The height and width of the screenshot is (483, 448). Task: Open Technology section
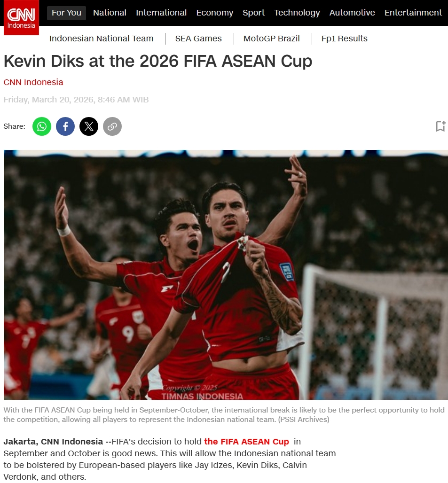pyautogui.click(x=297, y=13)
